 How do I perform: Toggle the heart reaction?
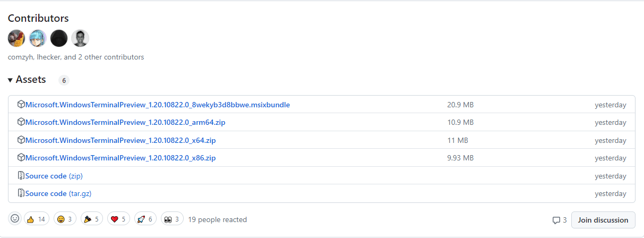tap(119, 219)
